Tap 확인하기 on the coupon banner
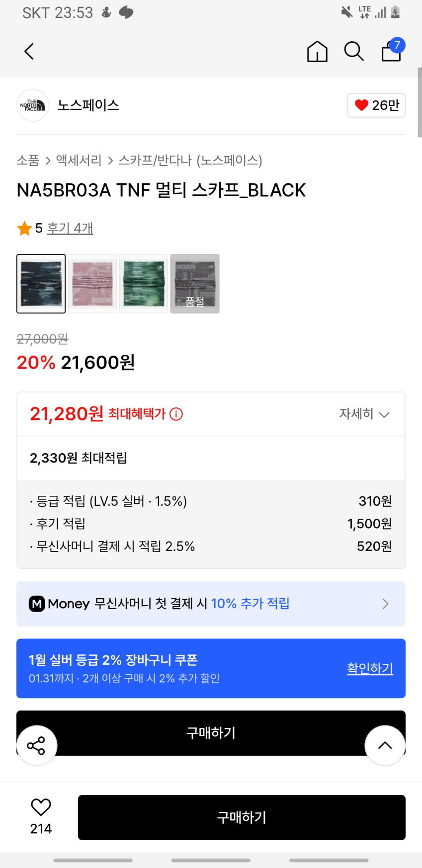The height and width of the screenshot is (868, 422). (370, 668)
